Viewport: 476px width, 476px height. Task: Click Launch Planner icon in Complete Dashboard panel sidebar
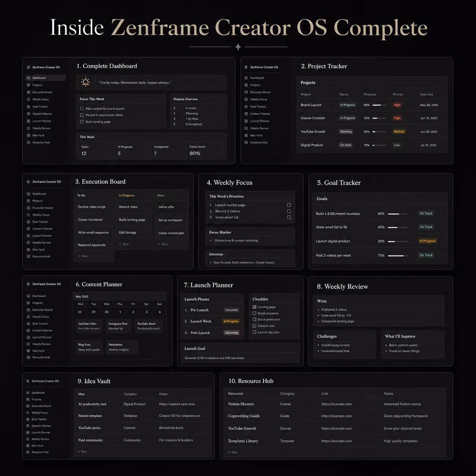pos(28,121)
